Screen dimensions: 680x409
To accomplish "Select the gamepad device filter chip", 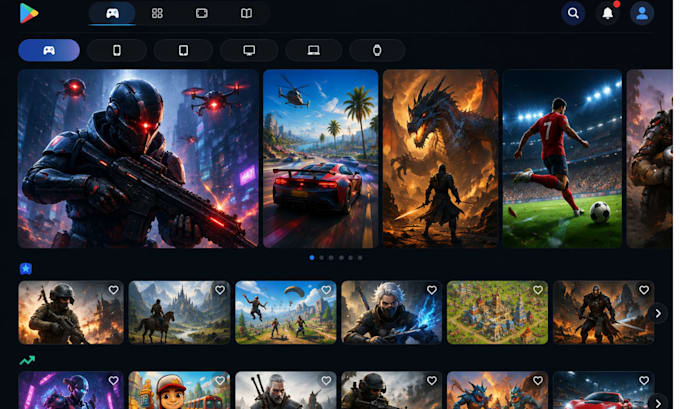I will [x=49, y=50].
